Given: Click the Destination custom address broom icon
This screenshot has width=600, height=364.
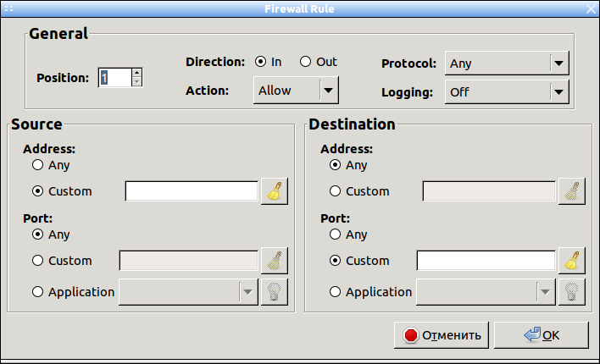Looking at the screenshot, I should coord(572,191).
